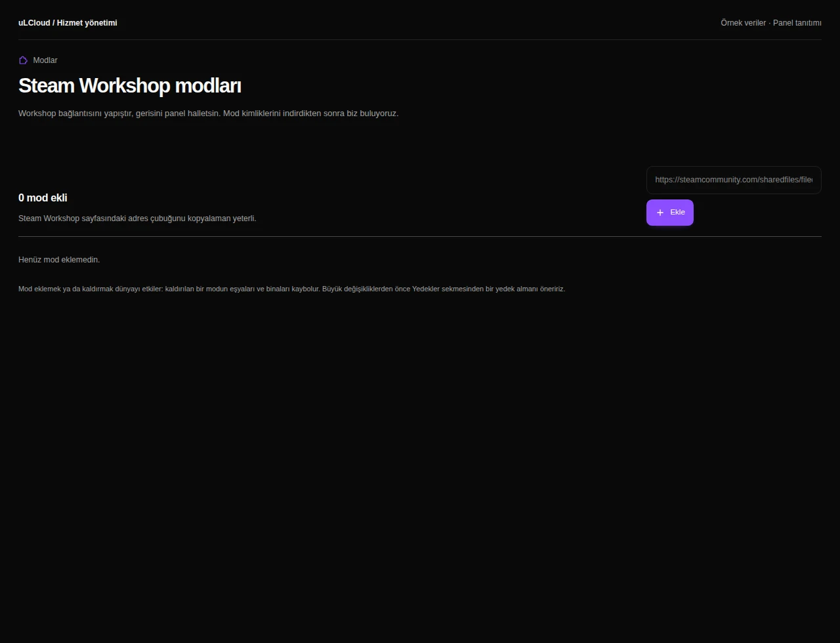Click the warning note starting "Mod eklemek ya da kaldırmak"

coord(291,289)
